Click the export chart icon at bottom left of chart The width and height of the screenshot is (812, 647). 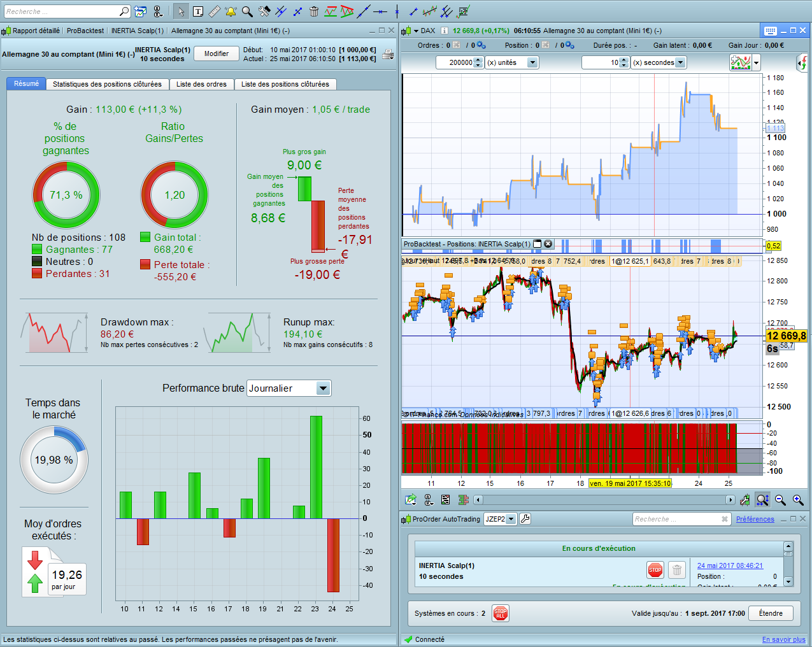(x=411, y=500)
